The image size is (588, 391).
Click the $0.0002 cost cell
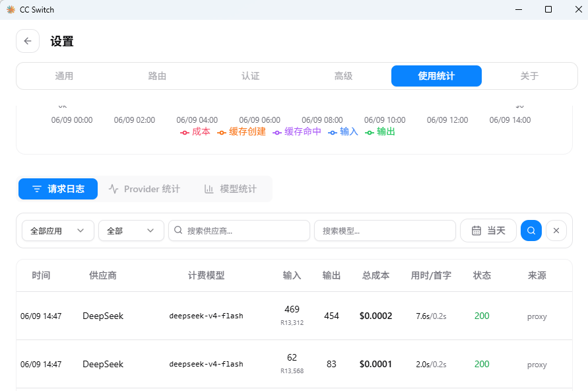[376, 316]
